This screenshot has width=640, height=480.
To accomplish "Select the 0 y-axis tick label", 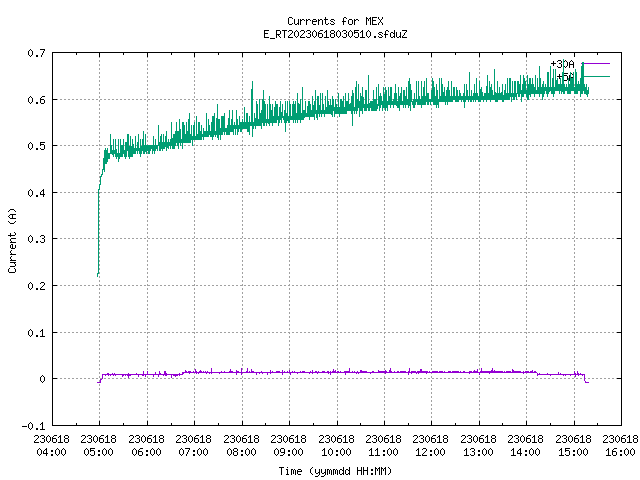I will (x=42, y=379).
